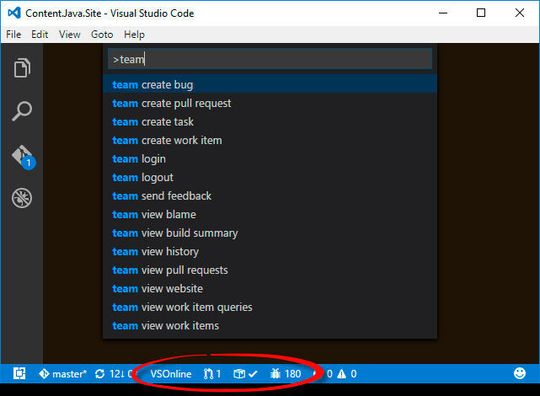Select the team view history command
This screenshot has height=396, width=540.
click(x=270, y=252)
